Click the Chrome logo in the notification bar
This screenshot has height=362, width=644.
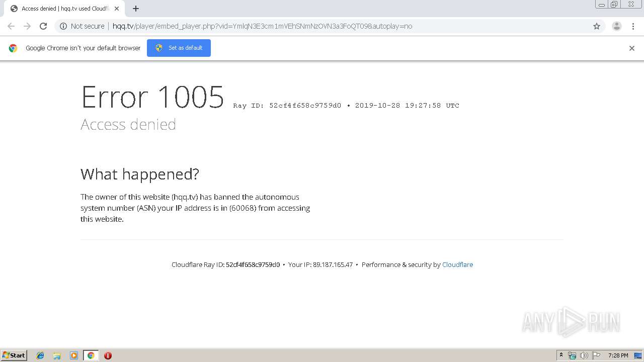pos(13,48)
